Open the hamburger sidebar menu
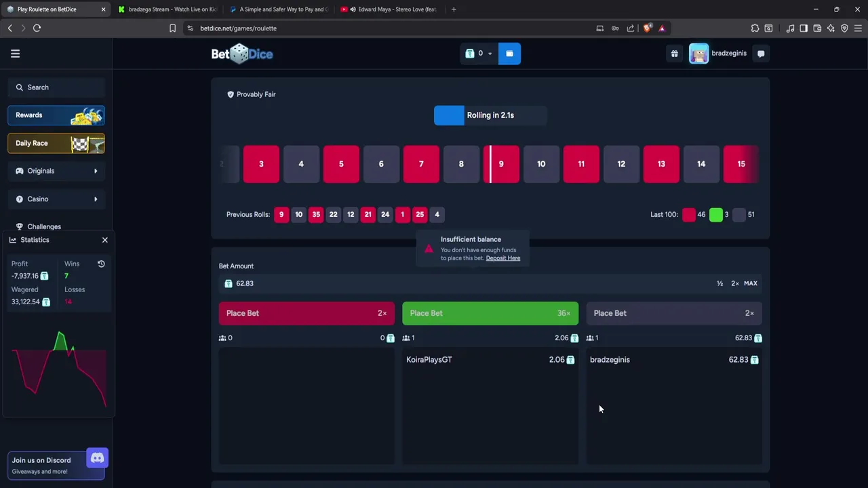 click(15, 54)
